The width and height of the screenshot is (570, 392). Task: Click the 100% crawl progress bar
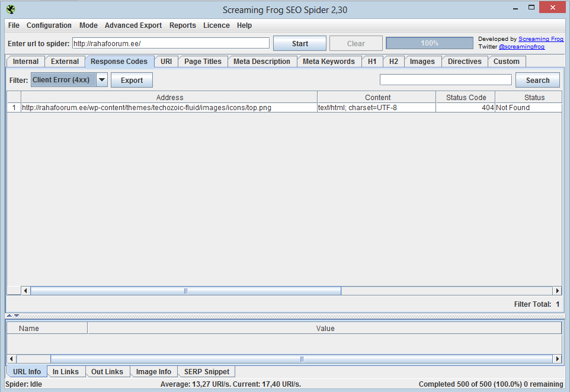click(x=430, y=43)
